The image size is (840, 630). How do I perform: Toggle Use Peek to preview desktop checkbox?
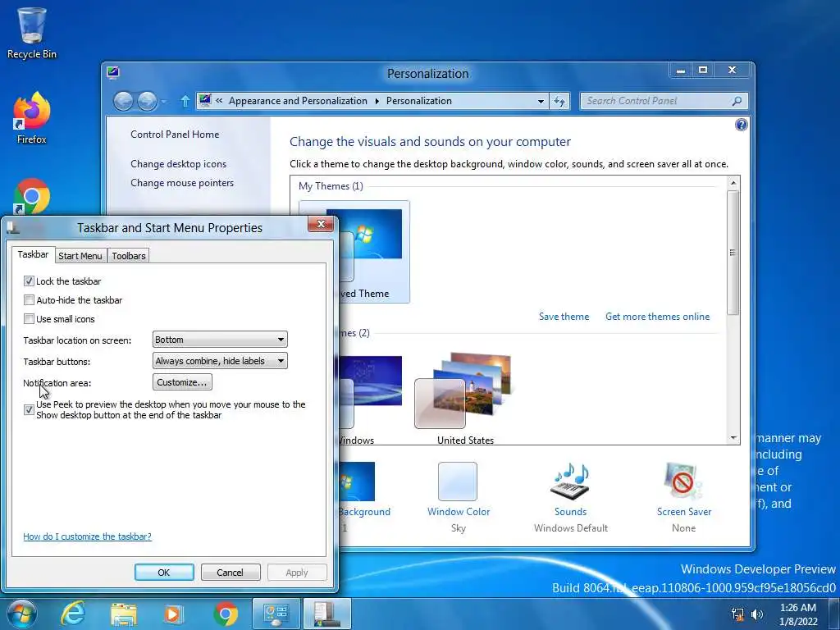[x=29, y=409]
